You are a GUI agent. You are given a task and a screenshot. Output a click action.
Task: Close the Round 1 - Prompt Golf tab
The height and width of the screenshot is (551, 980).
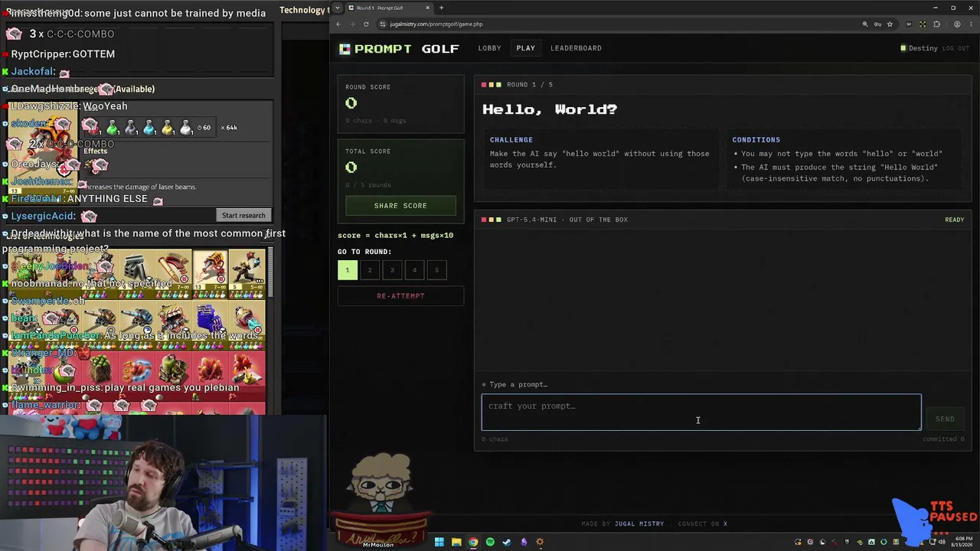[428, 8]
